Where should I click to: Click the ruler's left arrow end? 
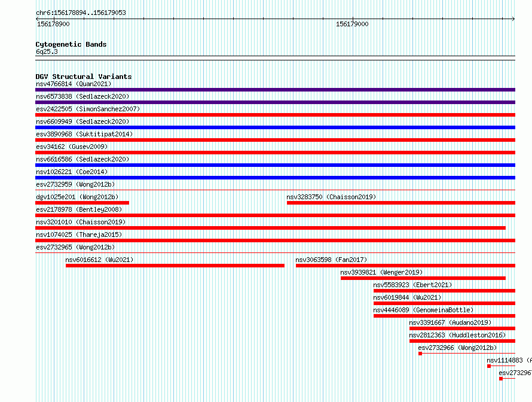coord(37,19)
